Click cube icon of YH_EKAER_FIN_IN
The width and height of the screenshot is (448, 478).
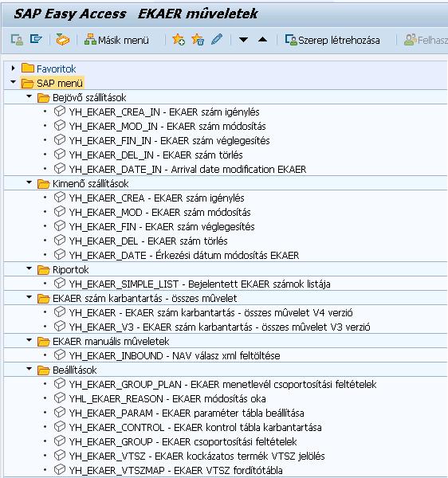point(60,139)
